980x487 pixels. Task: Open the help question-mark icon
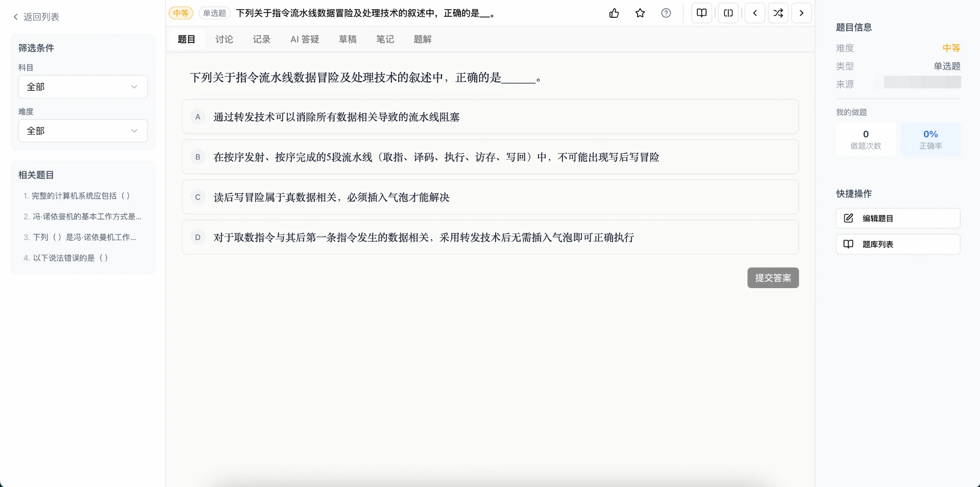click(666, 13)
